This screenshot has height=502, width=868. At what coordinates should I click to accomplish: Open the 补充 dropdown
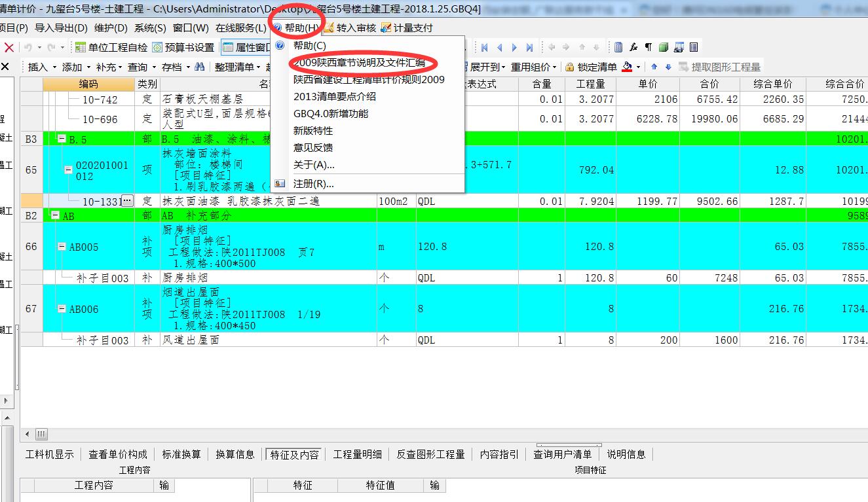click(x=109, y=67)
